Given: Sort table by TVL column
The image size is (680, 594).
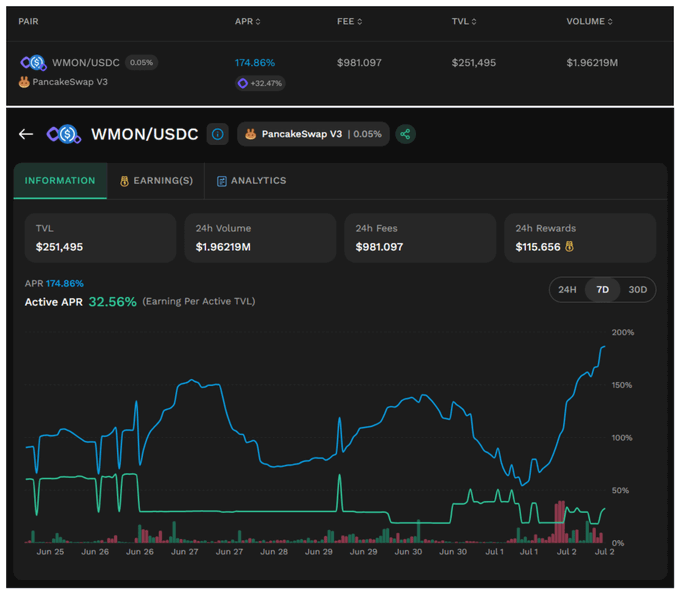Looking at the screenshot, I should click(464, 21).
